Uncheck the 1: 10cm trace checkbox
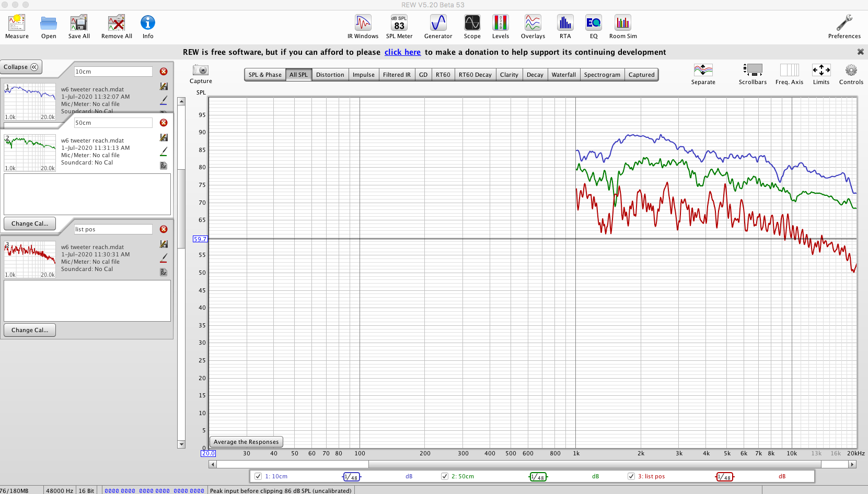 [258, 476]
